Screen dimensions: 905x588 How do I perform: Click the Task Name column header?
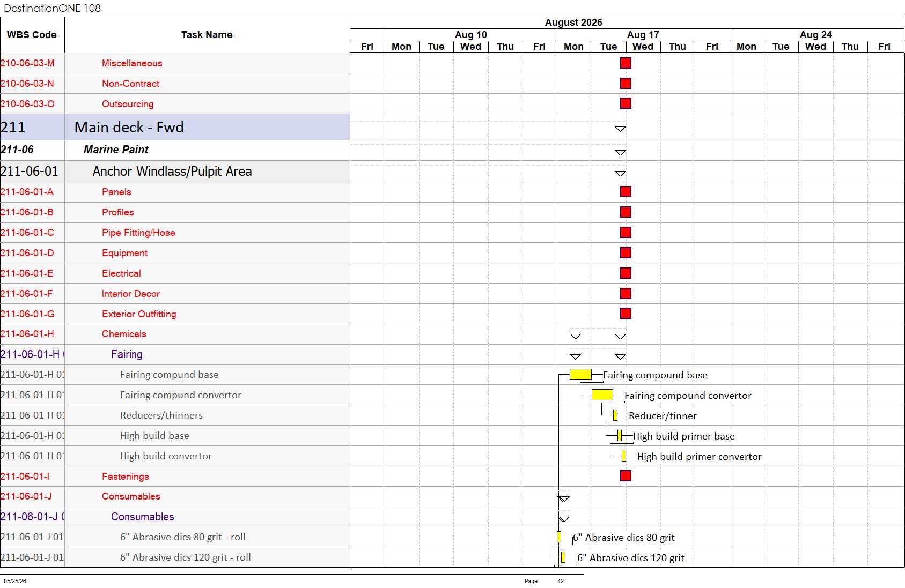point(207,35)
